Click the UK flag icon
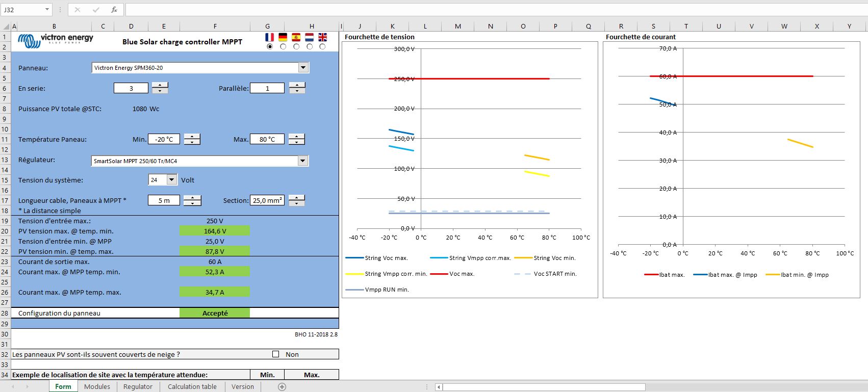 pyautogui.click(x=323, y=37)
